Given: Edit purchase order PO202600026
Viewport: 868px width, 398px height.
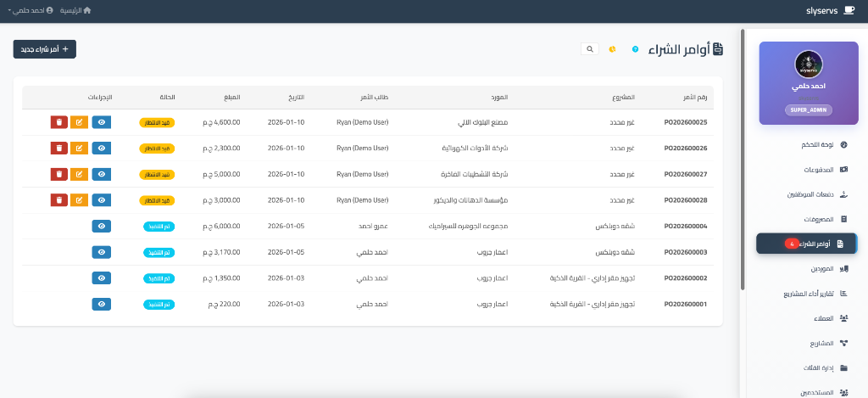Looking at the screenshot, I should (80, 149).
